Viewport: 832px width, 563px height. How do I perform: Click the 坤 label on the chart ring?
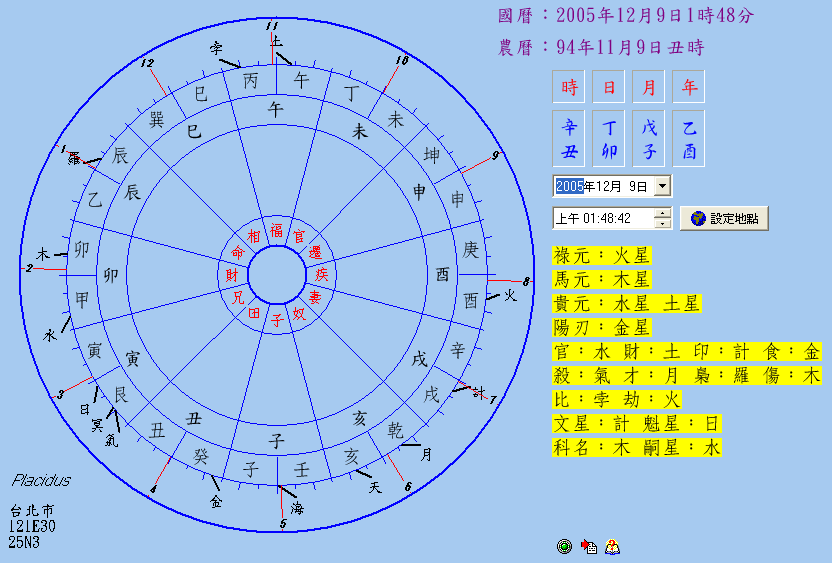[431, 155]
